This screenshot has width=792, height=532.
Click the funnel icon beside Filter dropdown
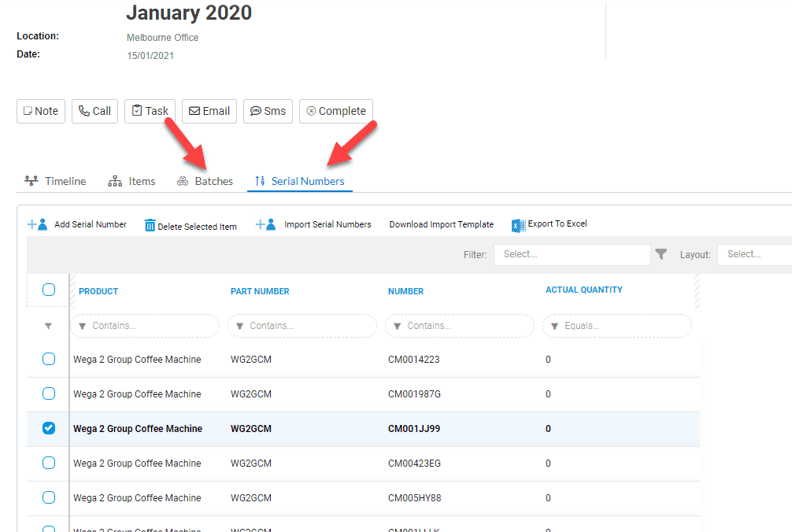point(661,254)
